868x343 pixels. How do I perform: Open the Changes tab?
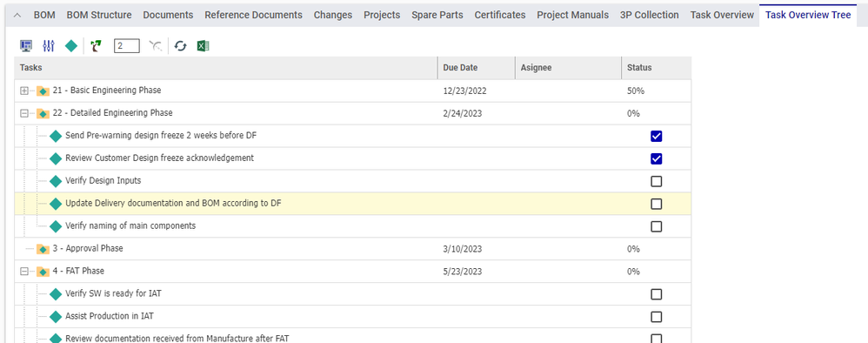click(333, 15)
